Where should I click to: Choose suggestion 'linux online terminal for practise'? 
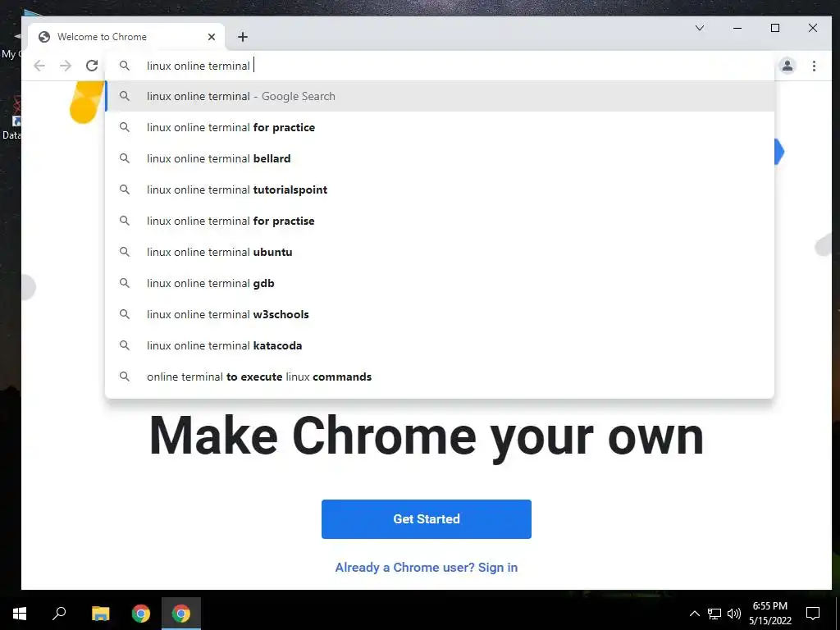coord(440,221)
